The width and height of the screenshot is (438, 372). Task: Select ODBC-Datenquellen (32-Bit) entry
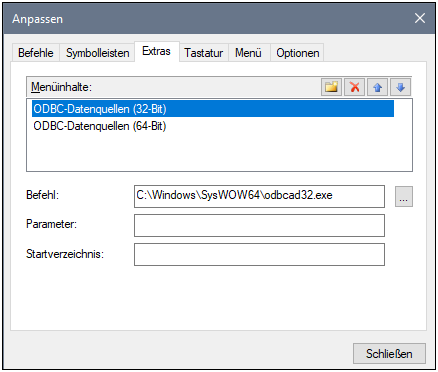pyautogui.click(x=213, y=109)
